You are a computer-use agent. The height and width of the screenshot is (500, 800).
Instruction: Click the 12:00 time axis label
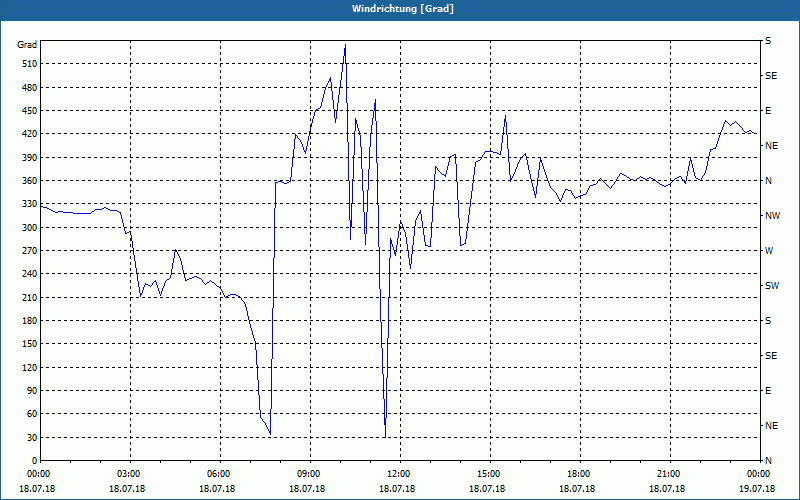click(x=397, y=474)
